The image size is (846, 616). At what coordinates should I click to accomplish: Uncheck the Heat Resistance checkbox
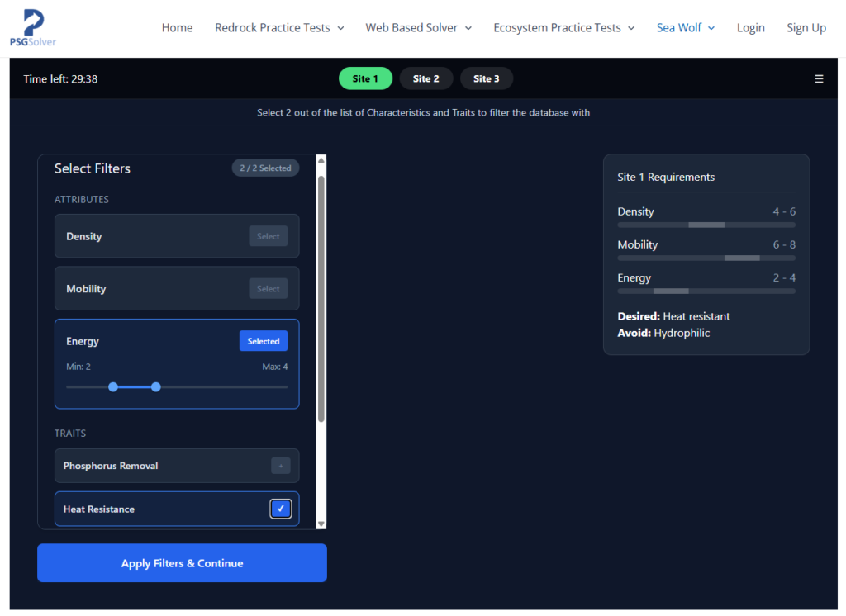[x=281, y=509]
